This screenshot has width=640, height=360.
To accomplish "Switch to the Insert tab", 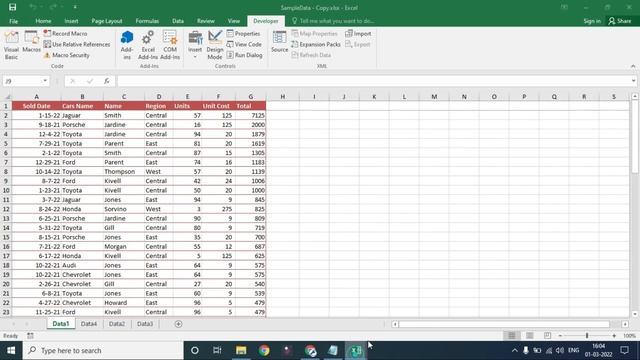I will point(71,21).
